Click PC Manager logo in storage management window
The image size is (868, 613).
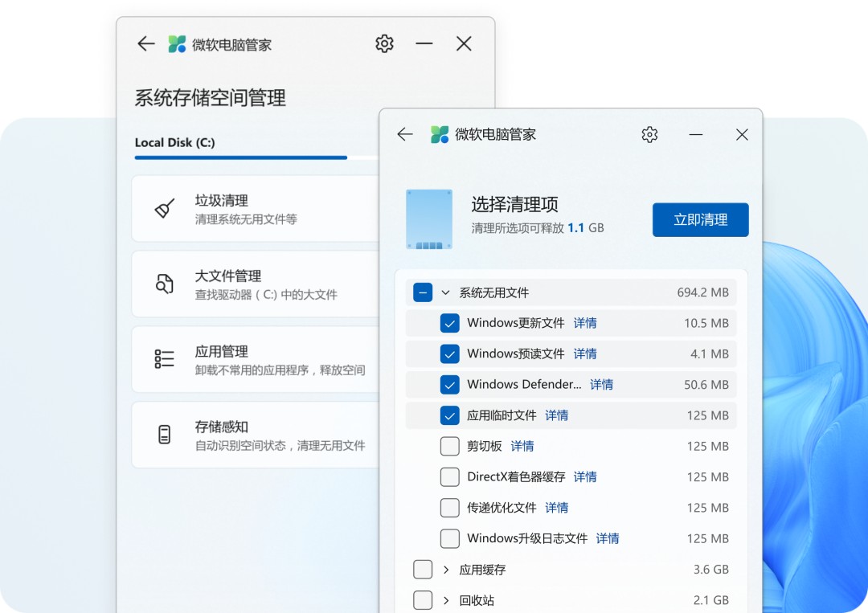(x=177, y=44)
